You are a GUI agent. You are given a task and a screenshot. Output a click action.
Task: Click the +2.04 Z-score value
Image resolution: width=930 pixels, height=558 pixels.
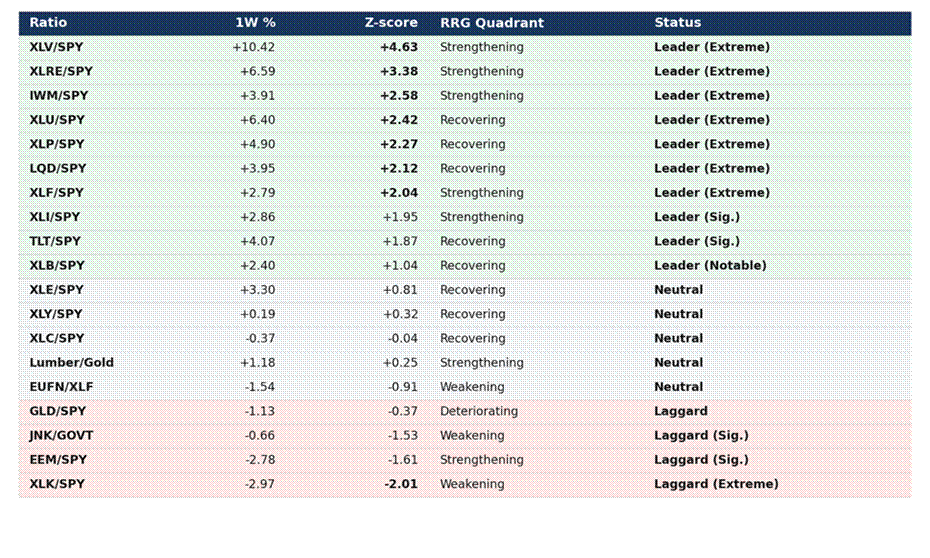click(399, 193)
